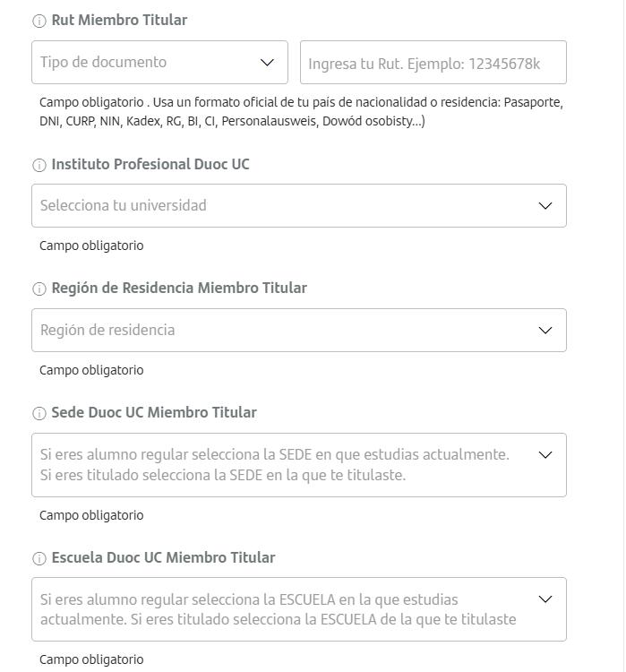Screen dimensions: 626x672
Task: Click the chevron arrow in Tipo de documento
Action: pyautogui.click(x=267, y=63)
